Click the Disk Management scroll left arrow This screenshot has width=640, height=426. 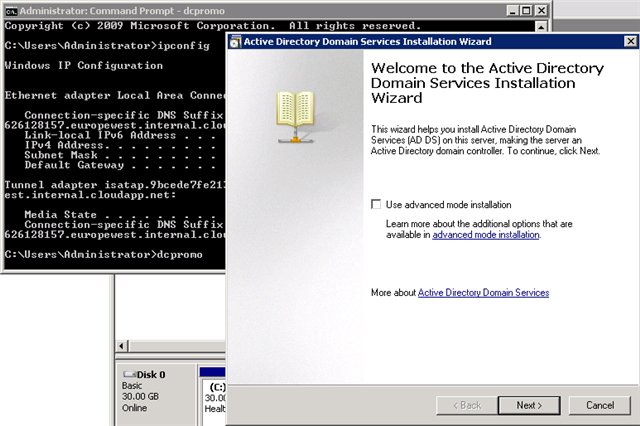122,346
